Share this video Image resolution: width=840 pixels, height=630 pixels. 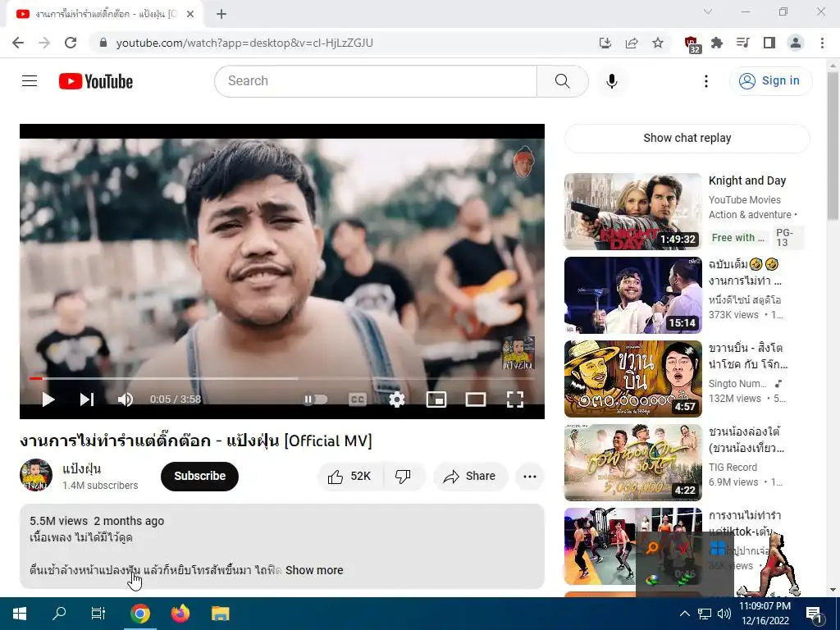coord(470,476)
